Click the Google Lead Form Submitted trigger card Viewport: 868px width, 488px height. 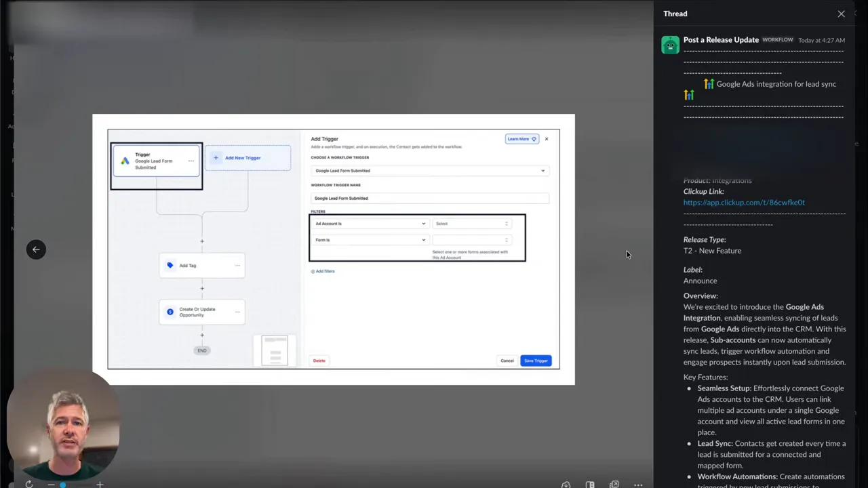point(157,161)
